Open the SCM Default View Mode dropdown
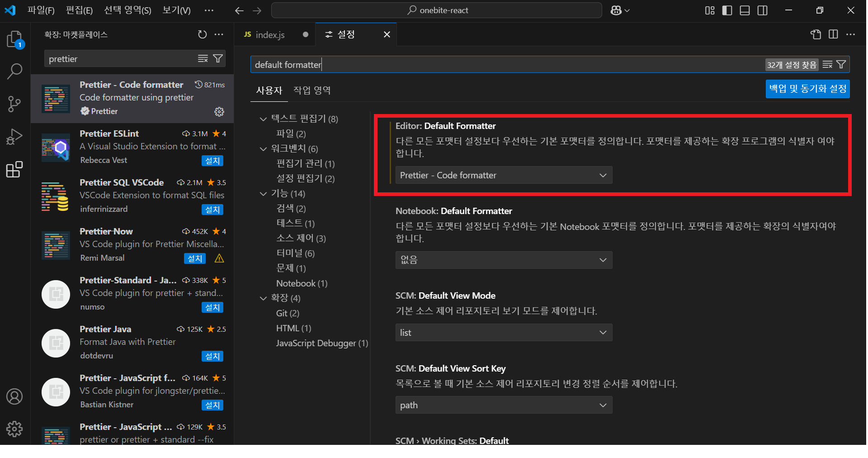 click(504, 333)
